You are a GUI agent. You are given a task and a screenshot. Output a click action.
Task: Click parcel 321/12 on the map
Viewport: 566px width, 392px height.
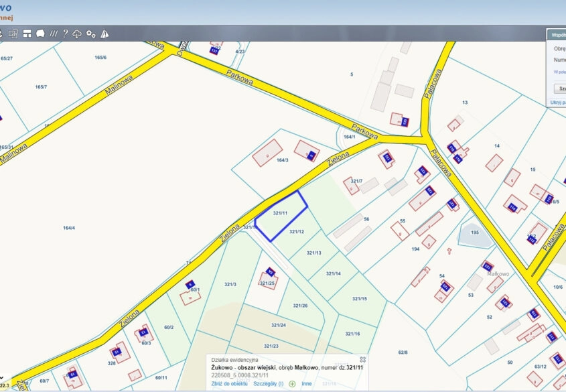click(x=297, y=232)
